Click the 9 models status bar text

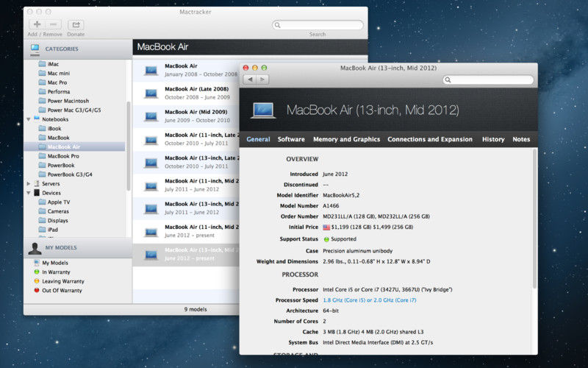[196, 309]
